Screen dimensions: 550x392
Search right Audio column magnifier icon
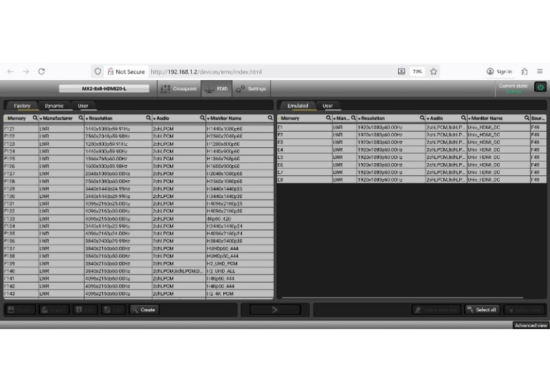coord(463,118)
